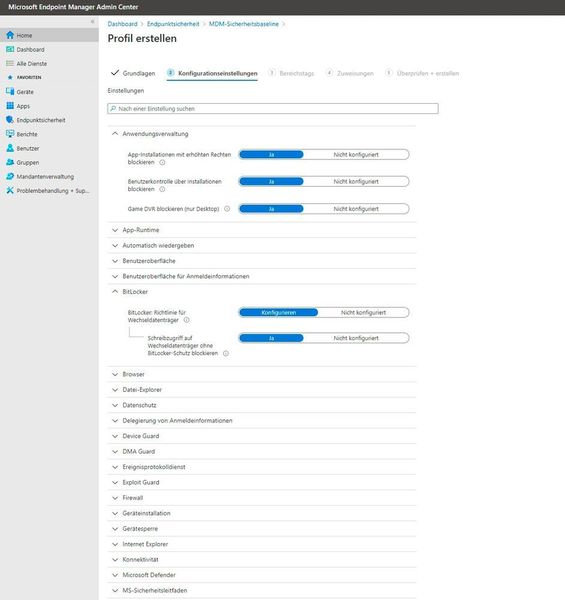Collapse the sidebar with the double-chevron icon

[x=93, y=22]
